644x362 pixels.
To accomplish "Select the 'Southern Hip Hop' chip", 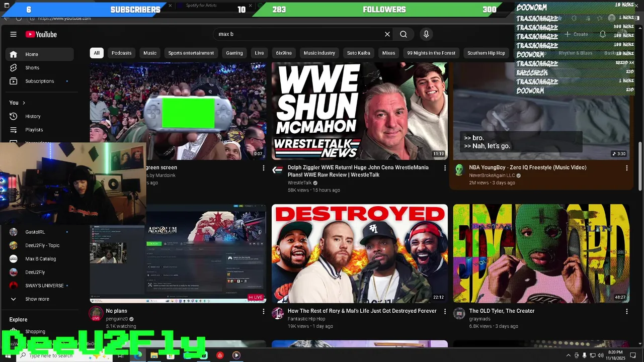I will click(486, 53).
